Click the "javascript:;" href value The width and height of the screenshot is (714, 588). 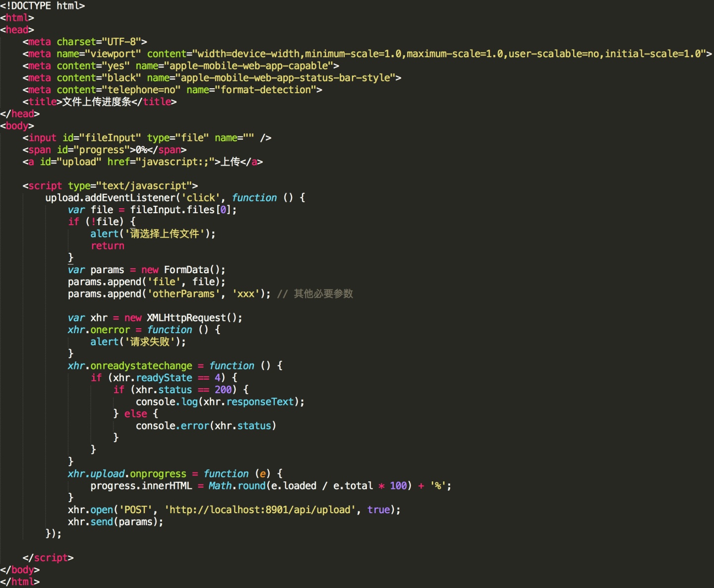click(x=175, y=162)
